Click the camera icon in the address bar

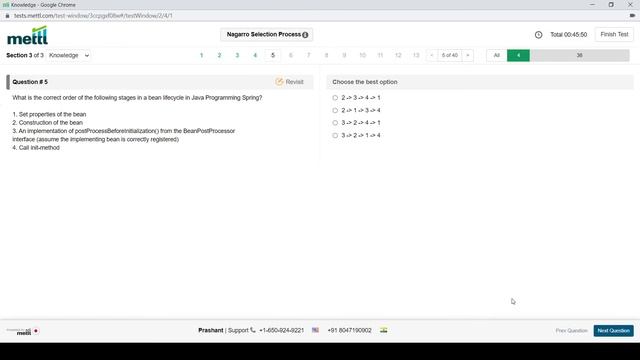tap(632, 16)
